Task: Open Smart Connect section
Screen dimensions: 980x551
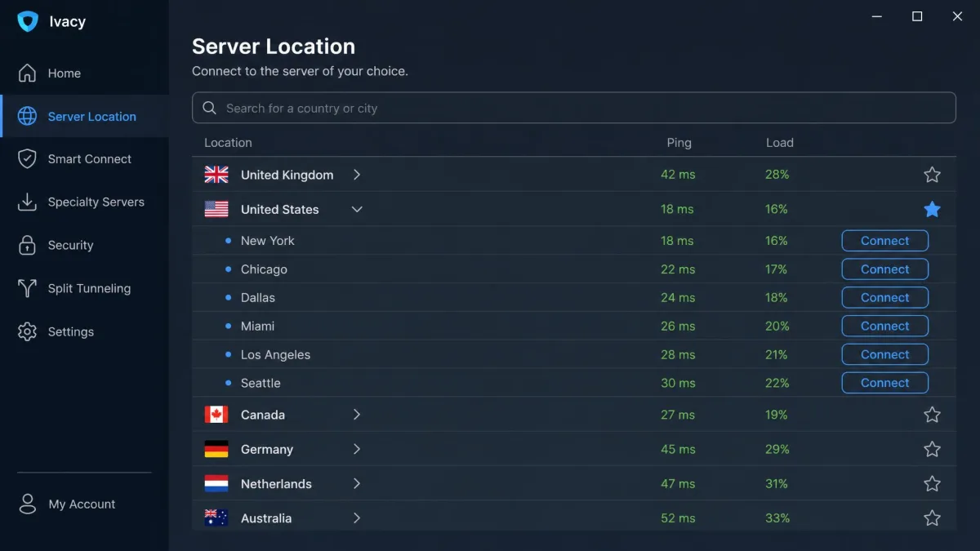Action: pyautogui.click(x=84, y=159)
